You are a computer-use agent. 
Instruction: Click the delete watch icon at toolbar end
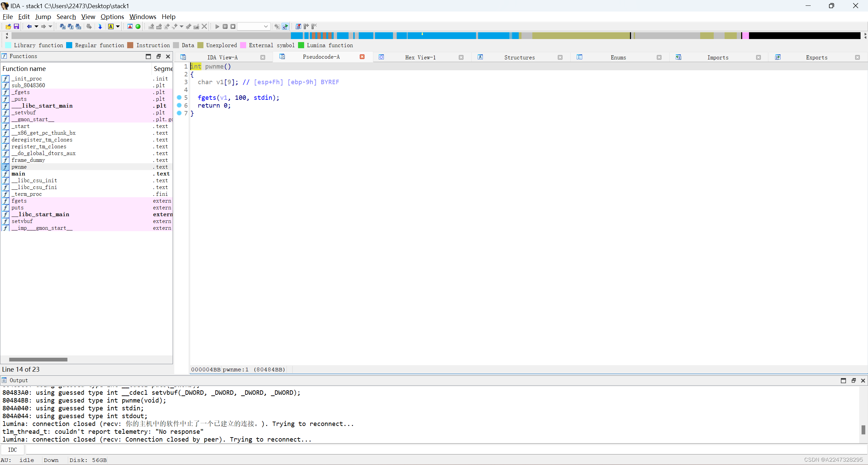(x=314, y=26)
